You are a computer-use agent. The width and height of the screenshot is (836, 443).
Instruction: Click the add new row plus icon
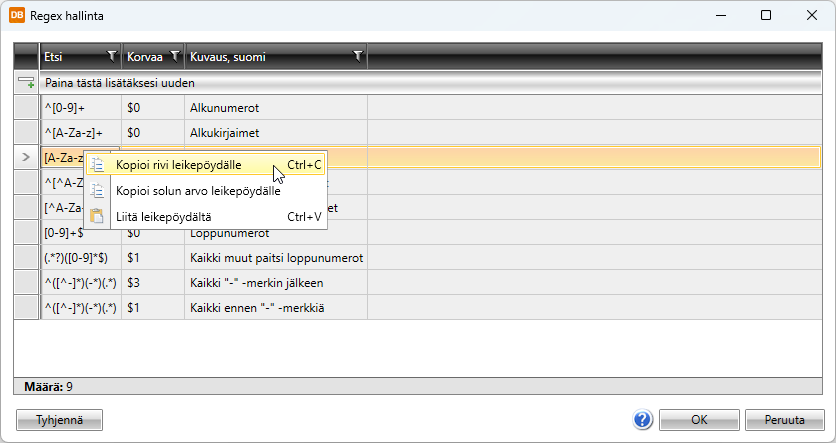(x=26, y=83)
